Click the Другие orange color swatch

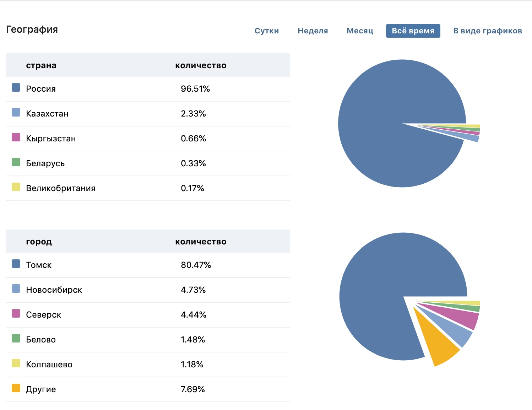coord(16,388)
